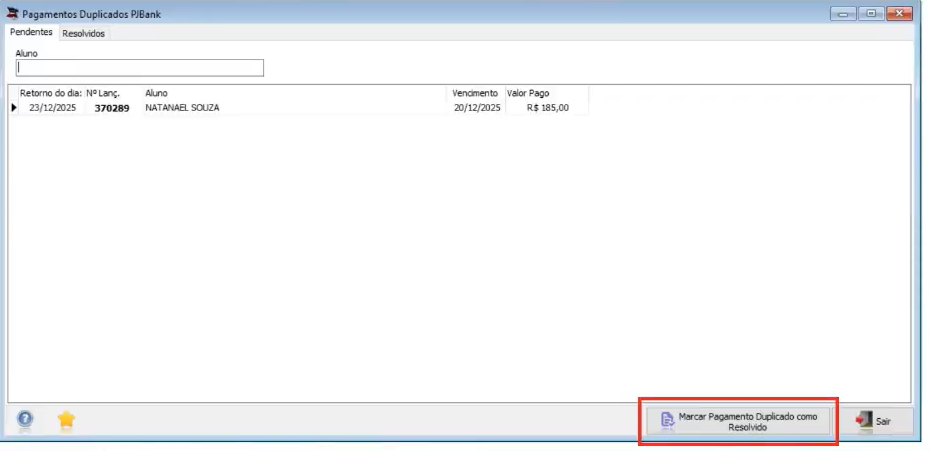Select cell with date 23/12/2025

[51, 107]
